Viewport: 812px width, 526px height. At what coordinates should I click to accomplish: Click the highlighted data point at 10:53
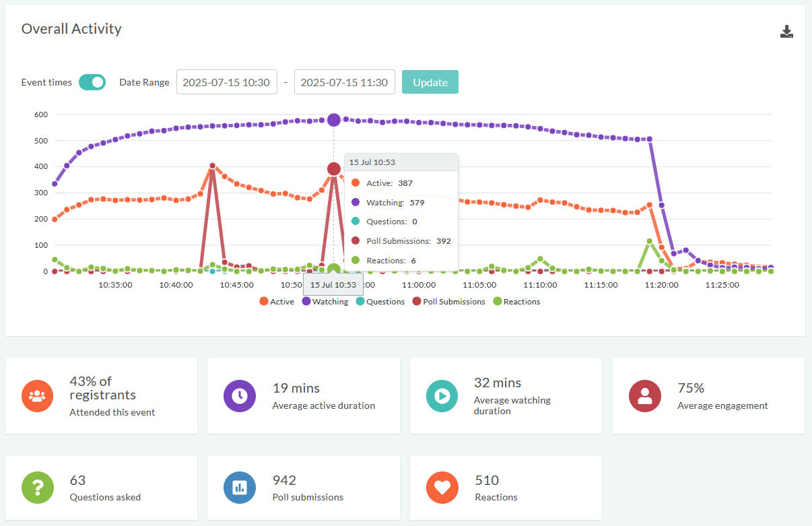[x=333, y=120]
